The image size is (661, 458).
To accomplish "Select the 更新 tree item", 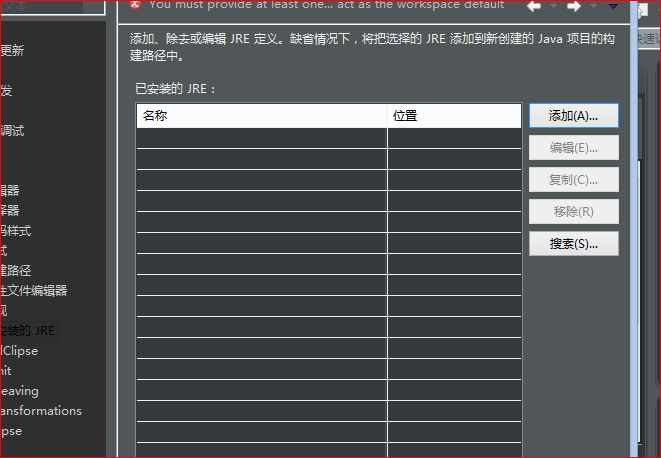I will [x=12, y=51].
